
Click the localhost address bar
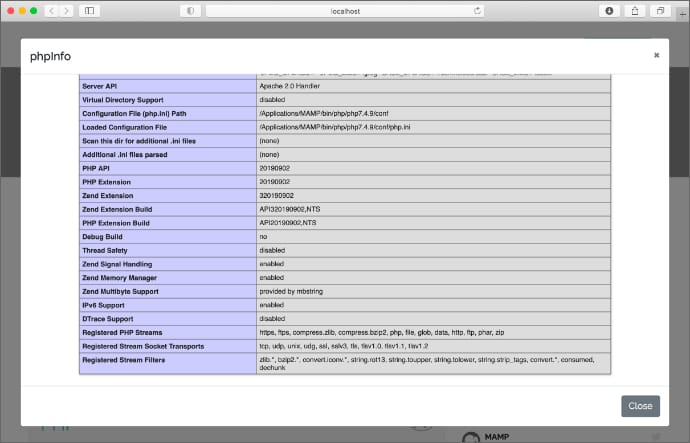345,10
